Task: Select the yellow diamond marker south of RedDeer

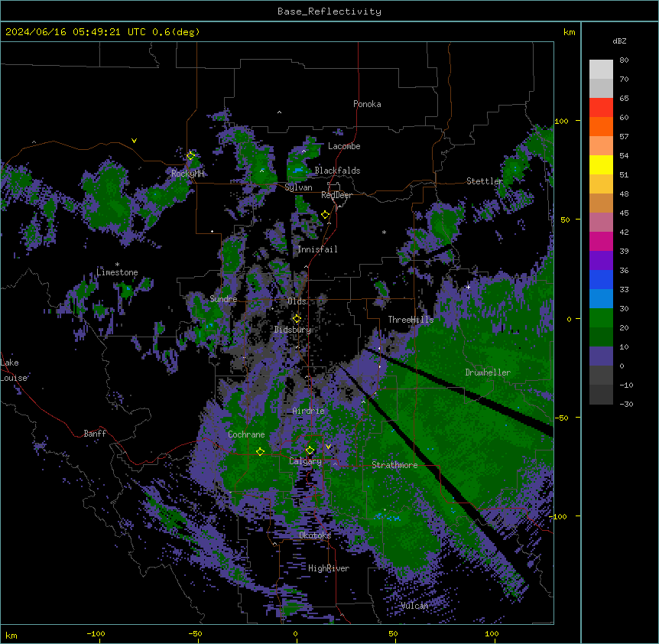Action: [x=325, y=215]
